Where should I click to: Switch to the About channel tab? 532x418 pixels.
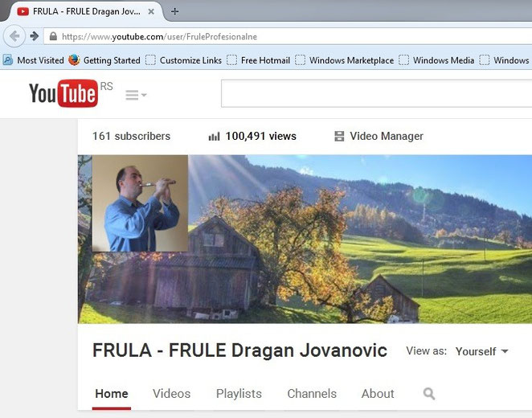click(x=378, y=394)
